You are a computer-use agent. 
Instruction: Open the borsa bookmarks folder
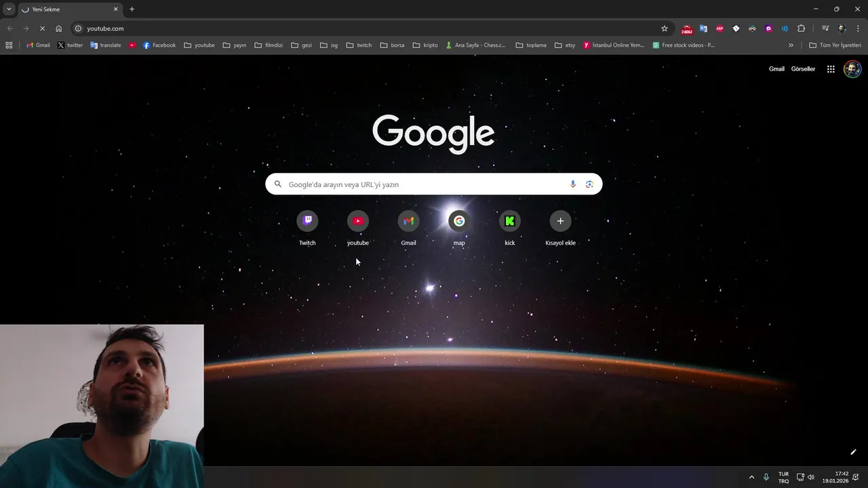393,45
